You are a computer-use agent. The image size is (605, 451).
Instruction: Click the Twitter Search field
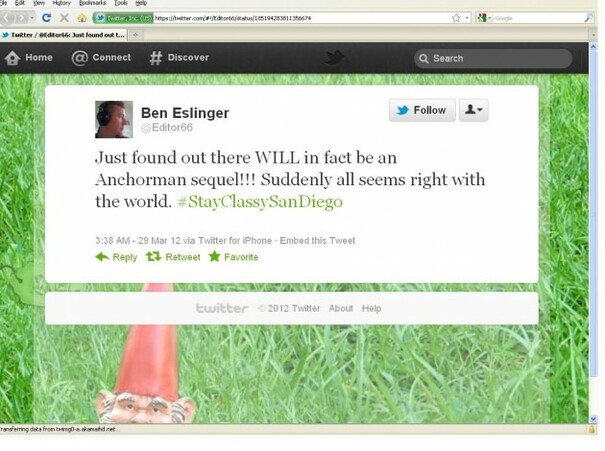point(493,59)
